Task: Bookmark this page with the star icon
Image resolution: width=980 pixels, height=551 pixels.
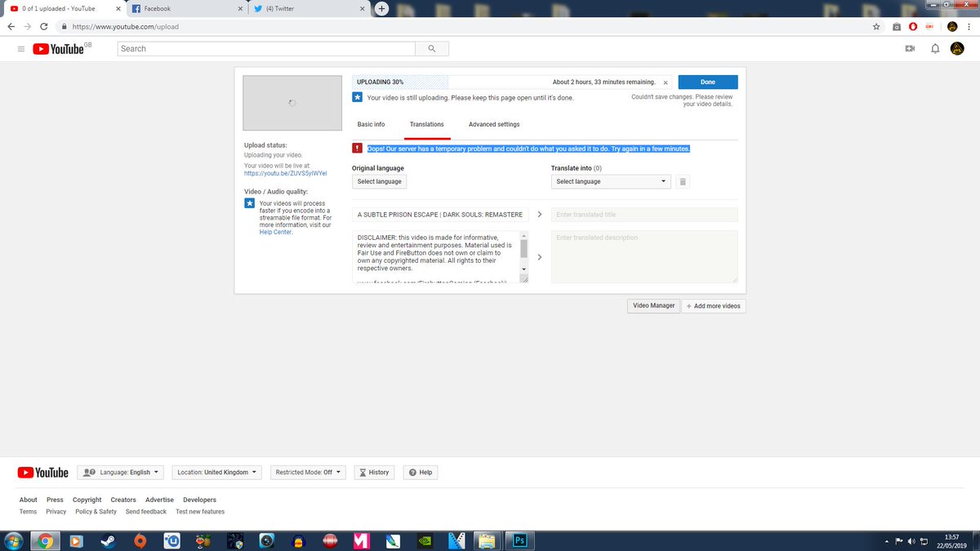Action: [876, 26]
